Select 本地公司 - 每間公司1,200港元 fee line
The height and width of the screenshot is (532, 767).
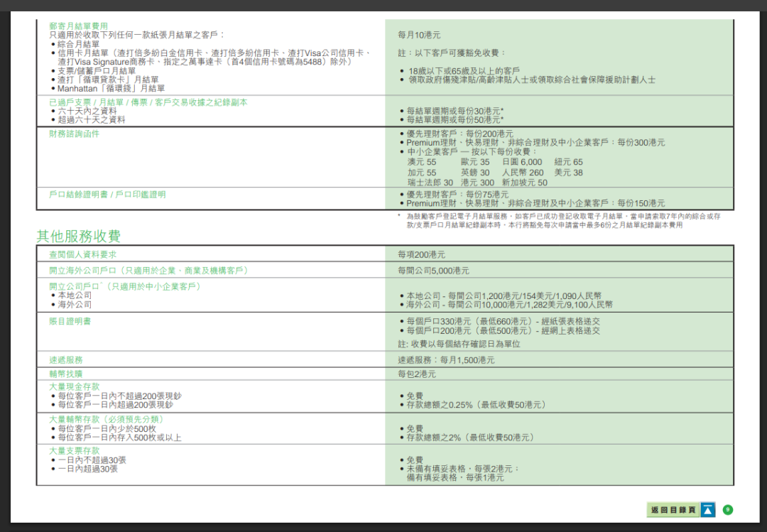504,296
